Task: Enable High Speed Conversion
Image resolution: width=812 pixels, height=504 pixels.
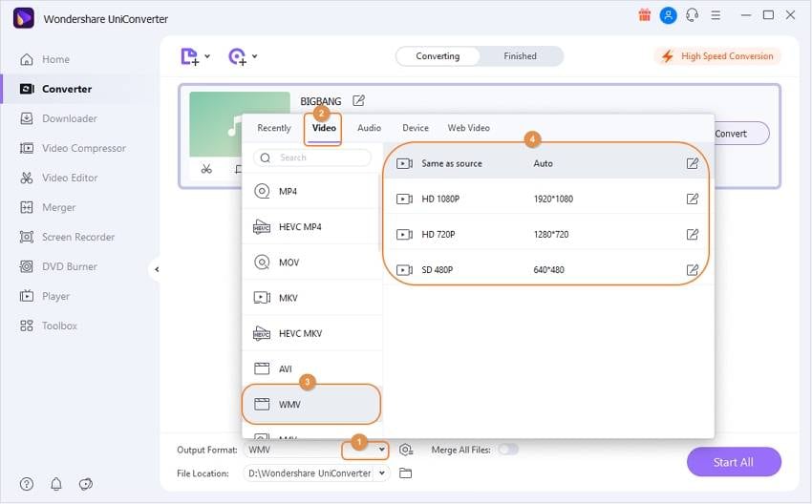Action: click(717, 56)
